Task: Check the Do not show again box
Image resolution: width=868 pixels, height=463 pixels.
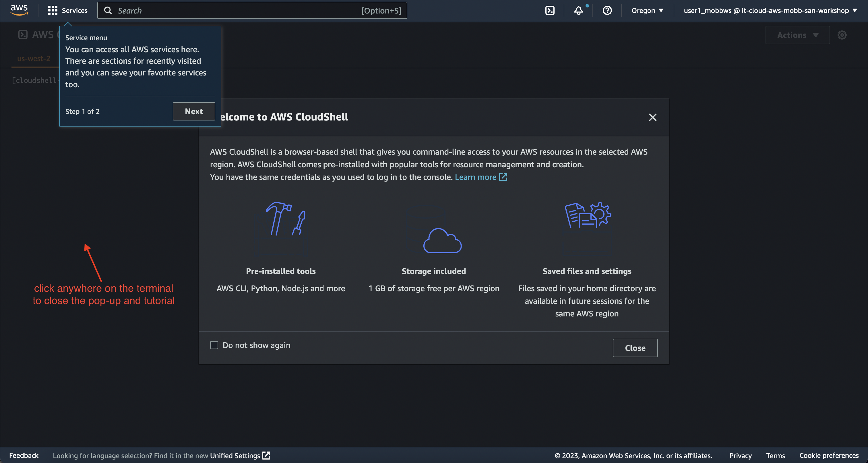Action: tap(214, 345)
